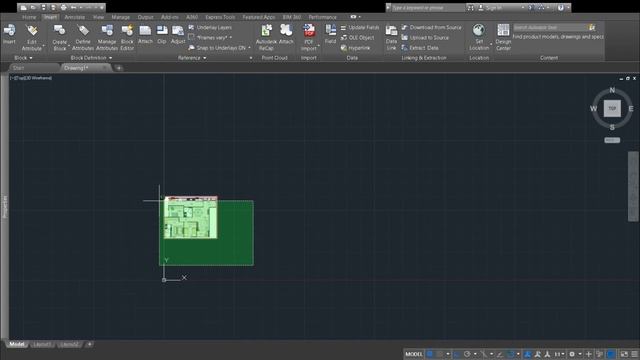This screenshot has width=640, height=360.
Task: Switch to the Manage ribbon tab
Action: tap(120, 17)
